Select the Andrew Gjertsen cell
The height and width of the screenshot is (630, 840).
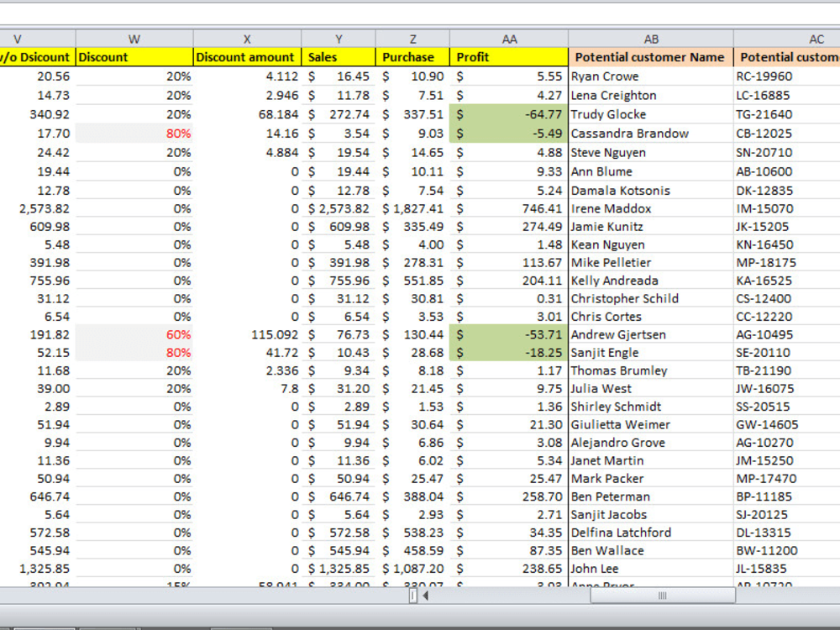651,335
